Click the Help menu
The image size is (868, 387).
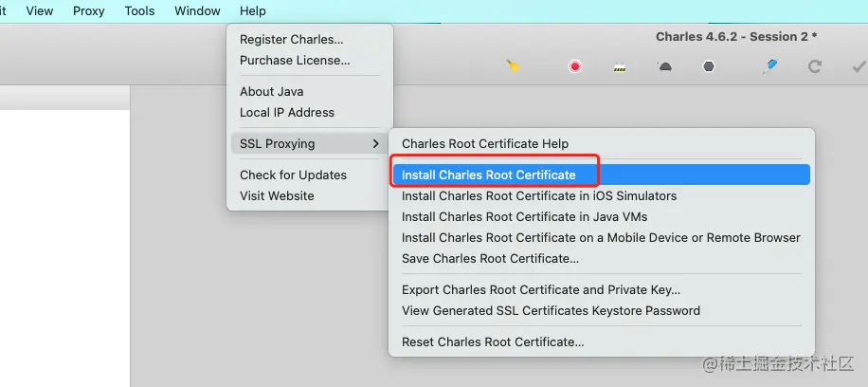tap(253, 10)
